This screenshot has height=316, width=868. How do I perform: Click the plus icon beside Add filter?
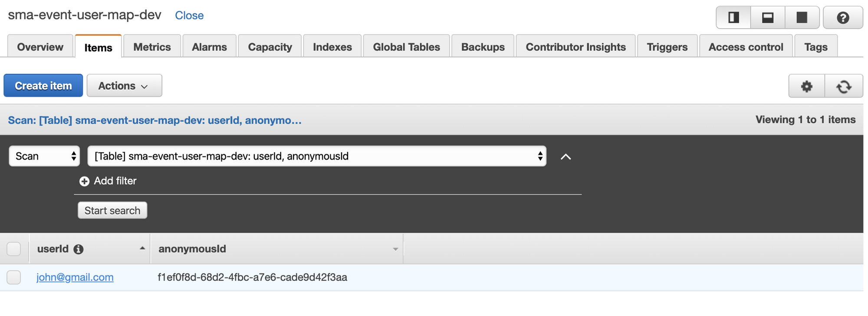tap(84, 181)
